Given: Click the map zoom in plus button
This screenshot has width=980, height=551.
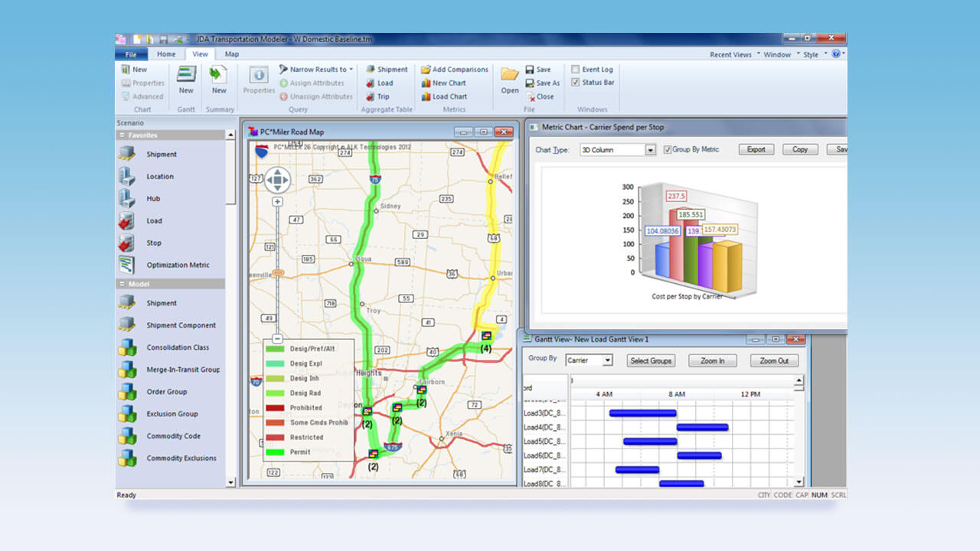Looking at the screenshot, I should [x=277, y=202].
